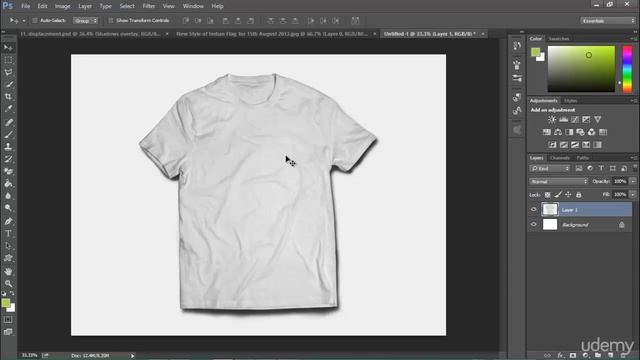
Task: Open the Opacity slider arrow
Action: click(633, 181)
